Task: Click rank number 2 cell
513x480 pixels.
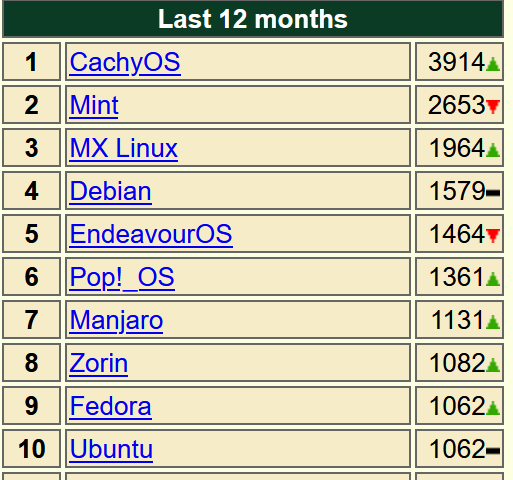Action: pyautogui.click(x=31, y=105)
